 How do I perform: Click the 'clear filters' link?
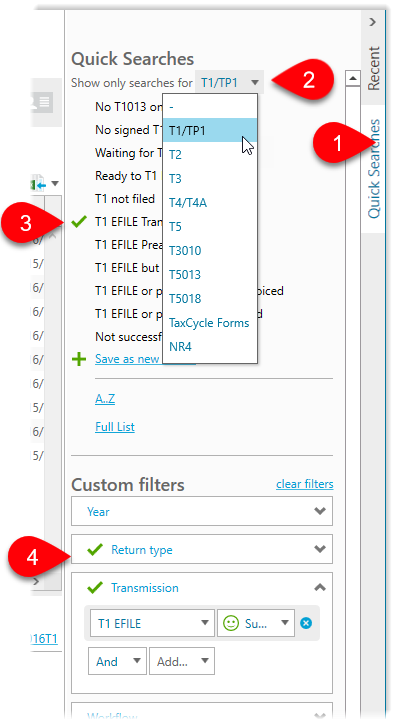coord(305,484)
